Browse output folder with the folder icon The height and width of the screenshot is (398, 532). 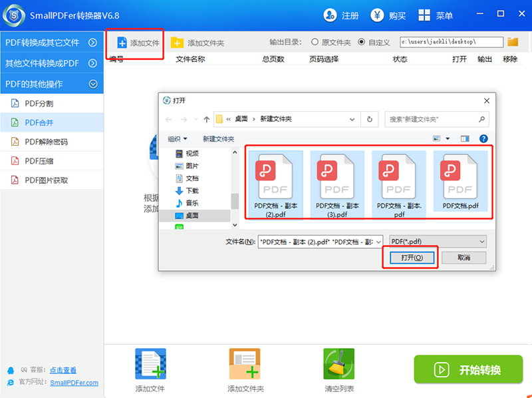(x=513, y=42)
